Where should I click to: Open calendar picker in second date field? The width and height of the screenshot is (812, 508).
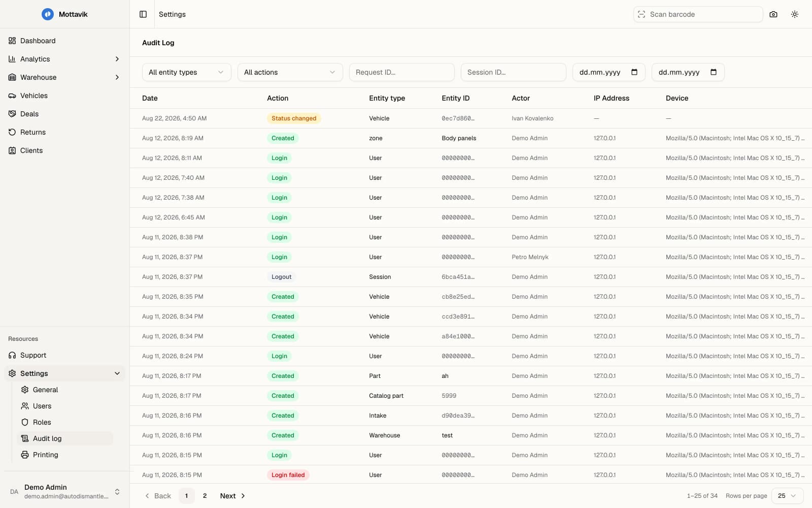click(714, 72)
